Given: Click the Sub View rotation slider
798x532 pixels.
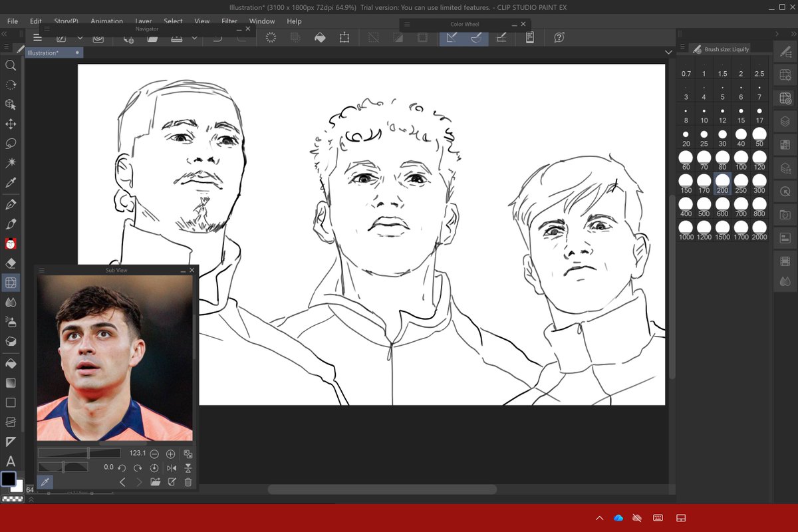Looking at the screenshot, I should 63,467.
